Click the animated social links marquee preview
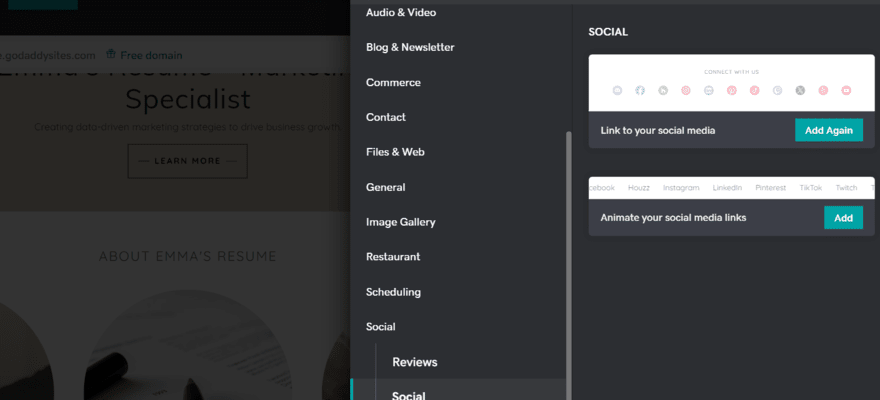The width and height of the screenshot is (880, 400). coord(731,188)
